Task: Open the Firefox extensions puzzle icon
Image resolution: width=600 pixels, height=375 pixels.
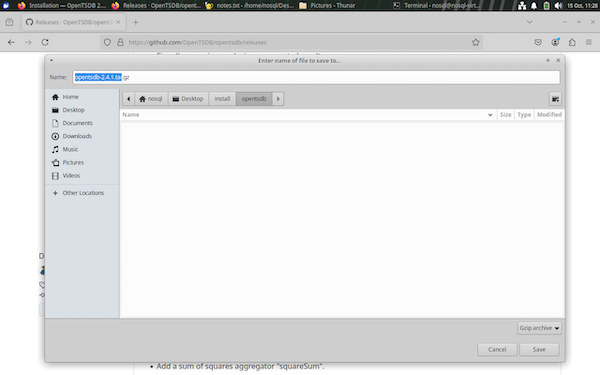Action: tap(572, 42)
